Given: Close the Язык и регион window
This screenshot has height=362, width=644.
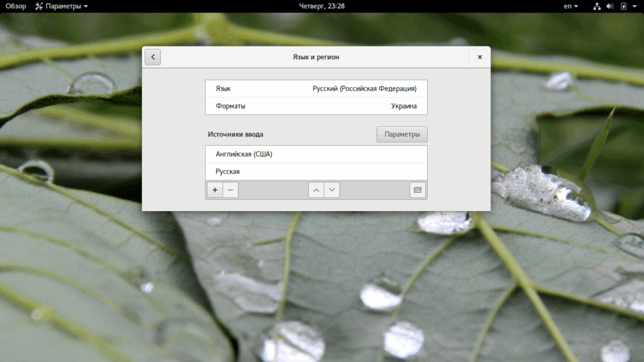Looking at the screenshot, I should [x=480, y=57].
